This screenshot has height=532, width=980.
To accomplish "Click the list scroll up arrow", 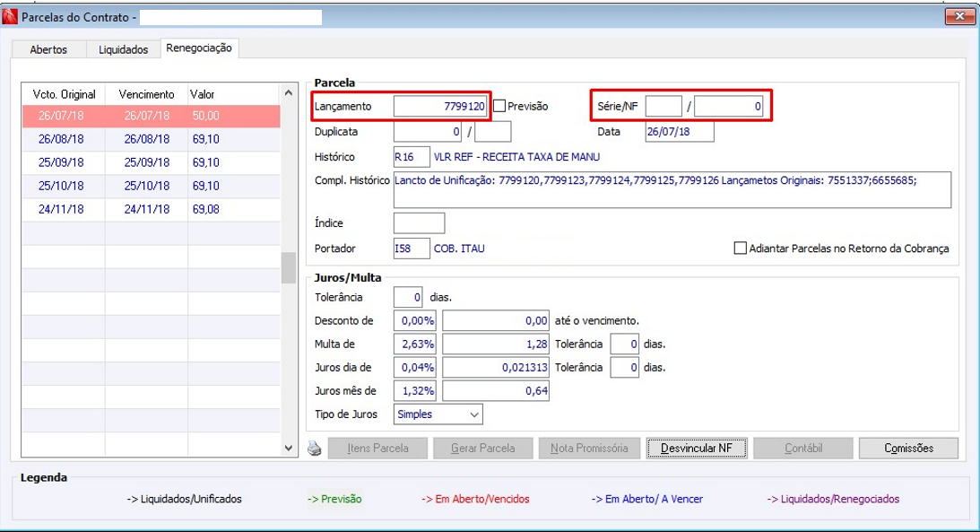I will coord(288,93).
